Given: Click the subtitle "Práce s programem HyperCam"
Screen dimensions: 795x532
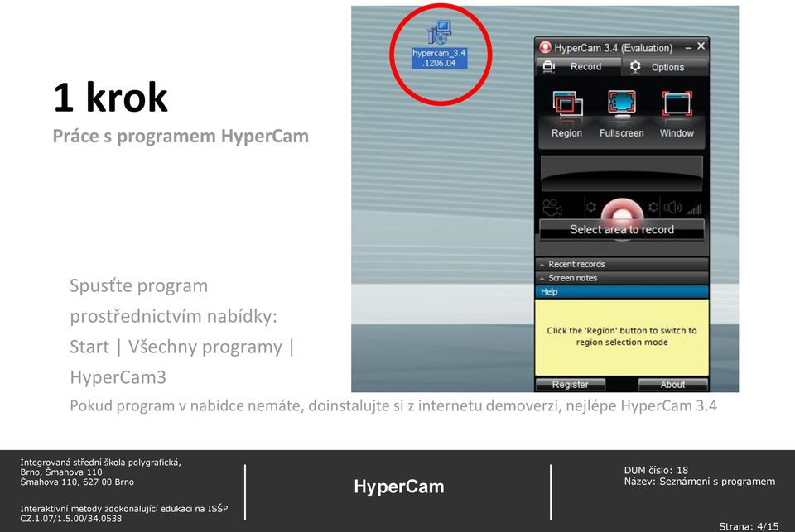Looking at the screenshot, I should click(x=181, y=137).
